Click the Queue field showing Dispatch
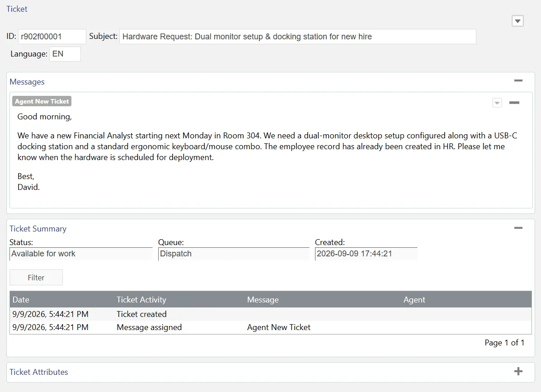Image resolution: width=541 pixels, height=392 pixels. pos(234,254)
